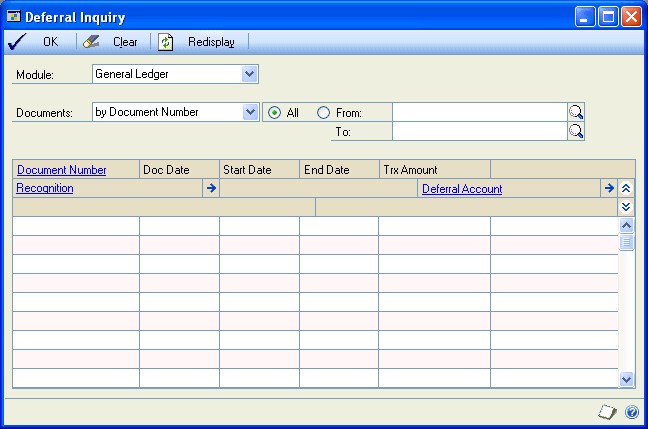The width and height of the screenshot is (648, 429).
Task: Click the OK checkmark icon
Action: pyautogui.click(x=17, y=42)
